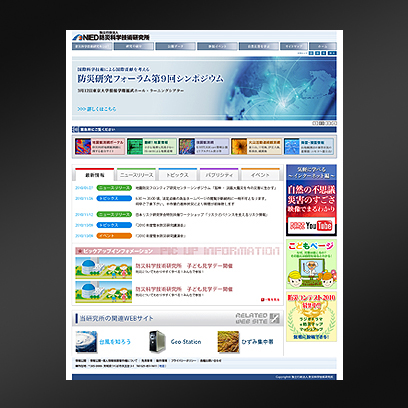Image resolution: width=408 pixels, height=408 pixels.
Task: Click the green ニュースリリース tag on first news item
Action: coord(114,188)
